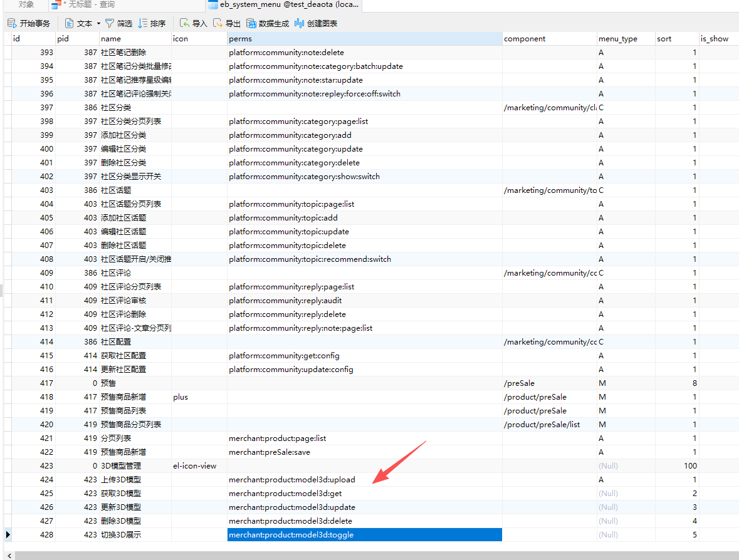Click the component column header
The width and height of the screenshot is (739, 560).
coord(549,39)
